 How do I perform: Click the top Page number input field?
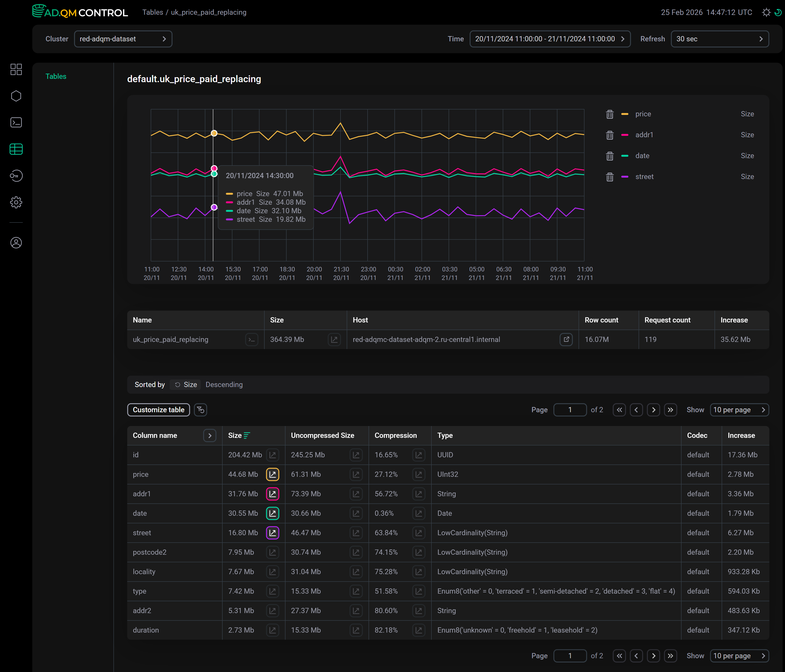point(570,410)
